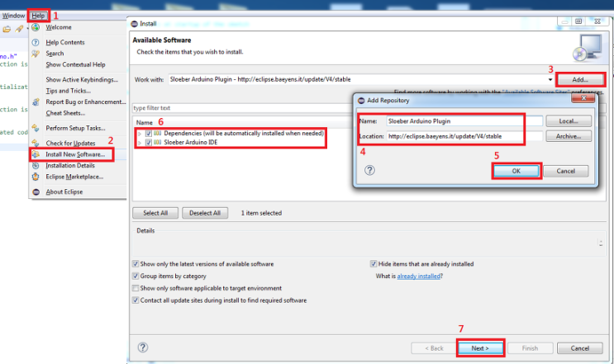Click Cancel in the Install dialog
Viewport: 614px width, 364px height.
[580, 348]
